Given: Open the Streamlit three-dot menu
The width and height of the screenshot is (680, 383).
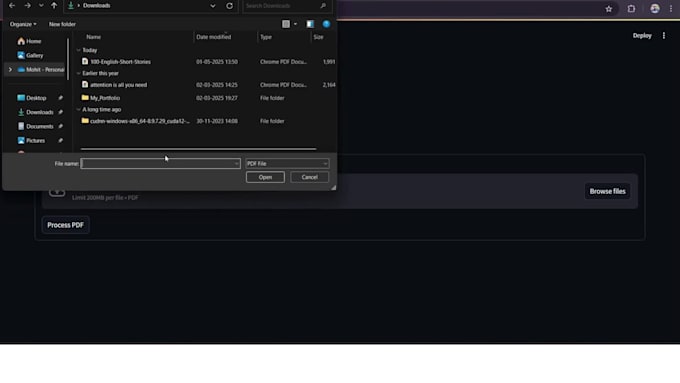Looking at the screenshot, I should [x=664, y=36].
